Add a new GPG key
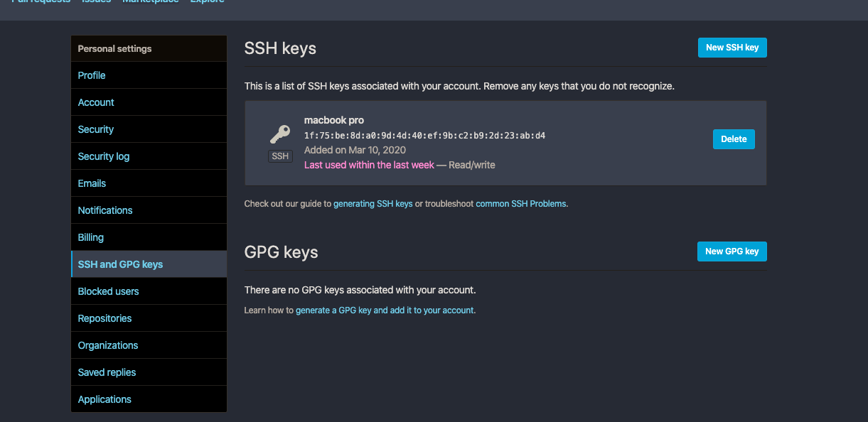This screenshot has width=868, height=422. coord(732,251)
